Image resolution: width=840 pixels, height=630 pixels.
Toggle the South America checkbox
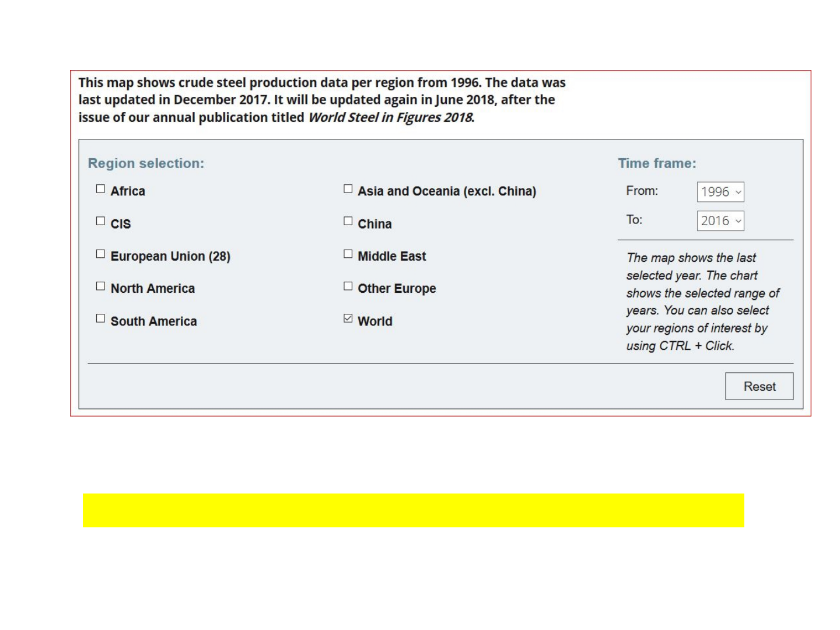click(100, 318)
